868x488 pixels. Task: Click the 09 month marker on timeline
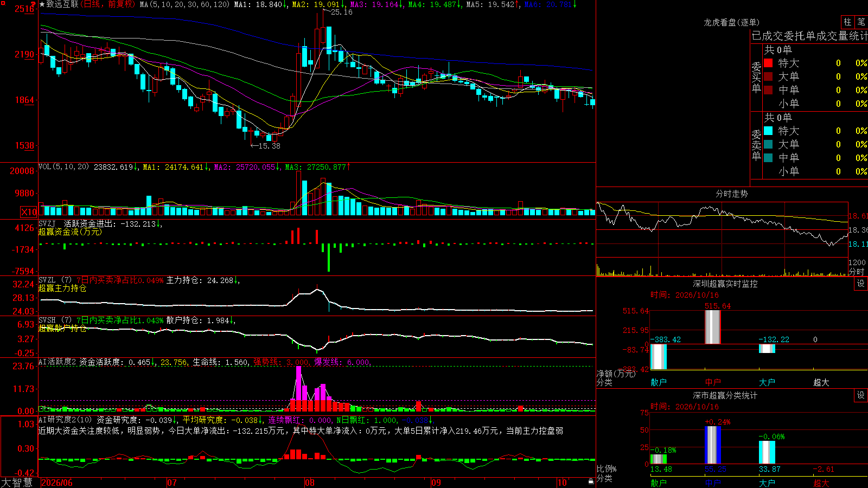tap(436, 483)
